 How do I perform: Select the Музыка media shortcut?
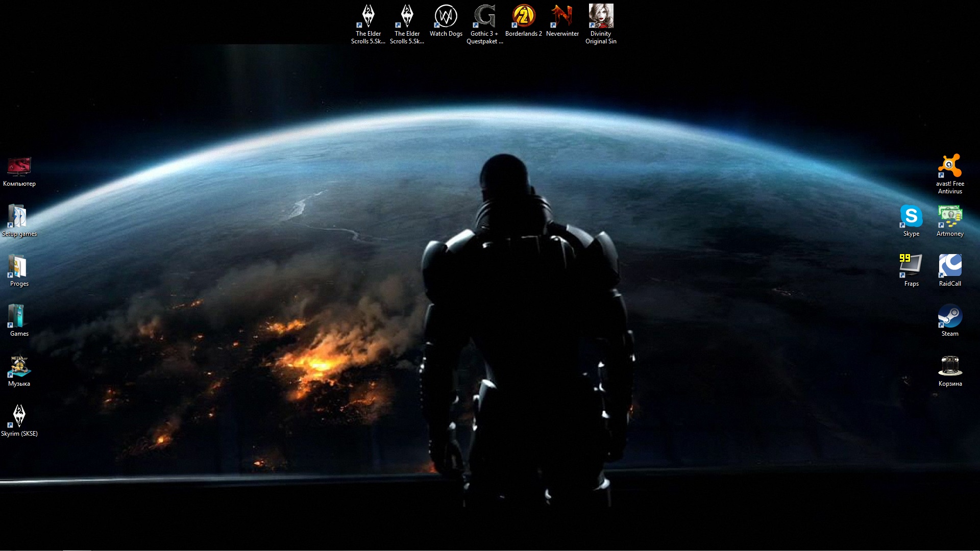pos(19,371)
